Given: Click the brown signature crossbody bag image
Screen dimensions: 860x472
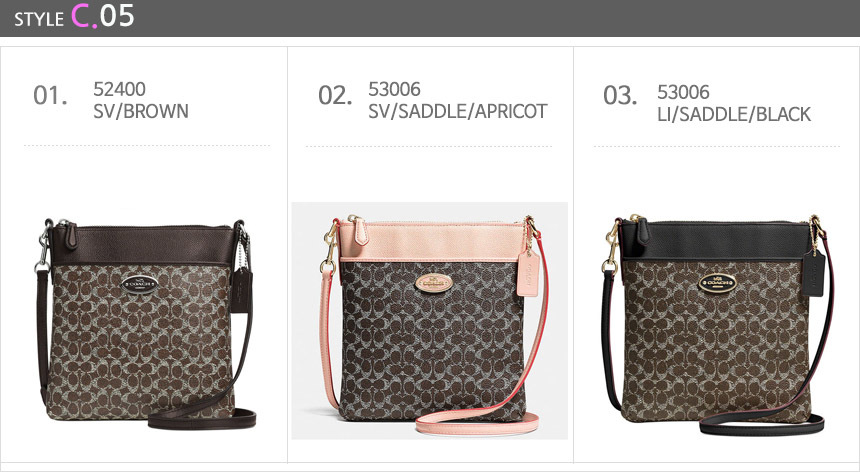Looking at the screenshot, I should [145, 323].
